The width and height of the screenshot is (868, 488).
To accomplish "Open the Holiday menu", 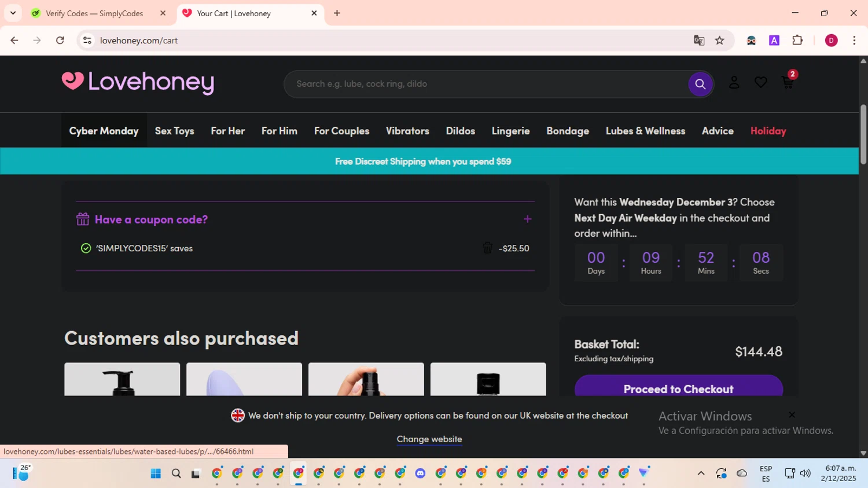I will pyautogui.click(x=768, y=131).
